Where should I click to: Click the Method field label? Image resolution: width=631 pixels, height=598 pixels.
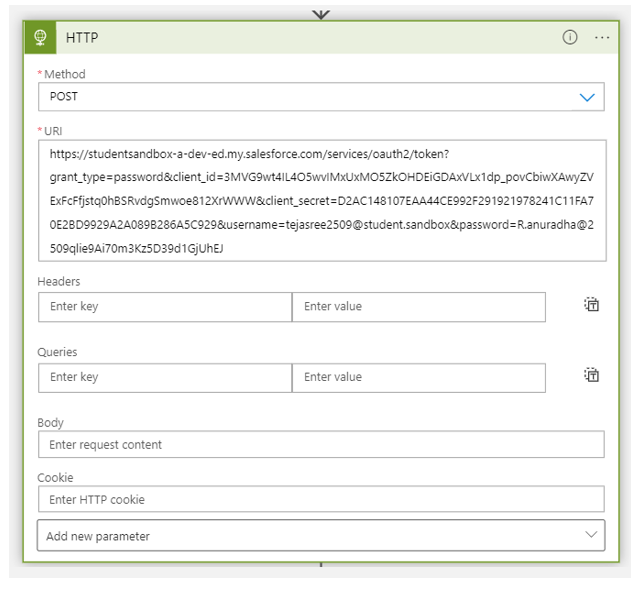click(x=65, y=74)
